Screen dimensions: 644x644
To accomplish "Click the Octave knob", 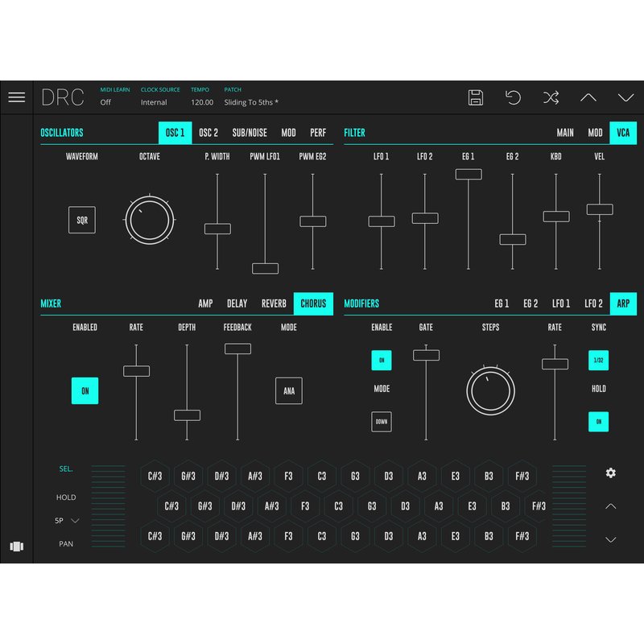I will click(150, 220).
